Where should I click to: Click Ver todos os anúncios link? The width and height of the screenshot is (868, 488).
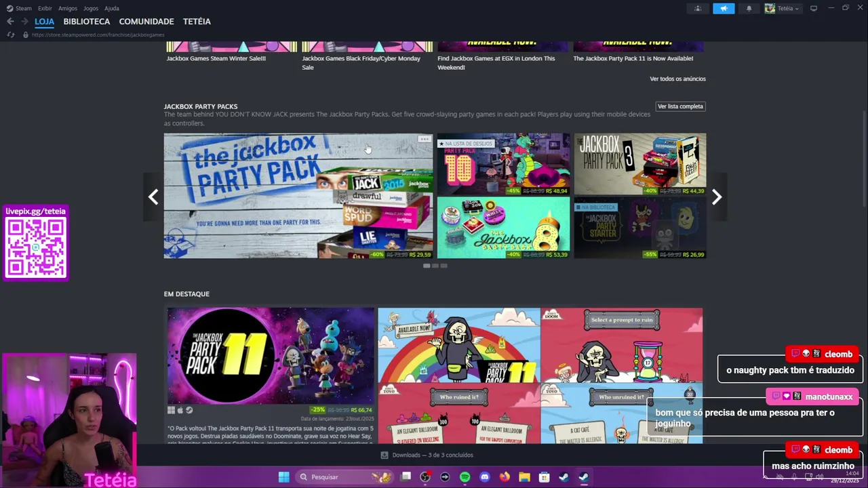(677, 79)
